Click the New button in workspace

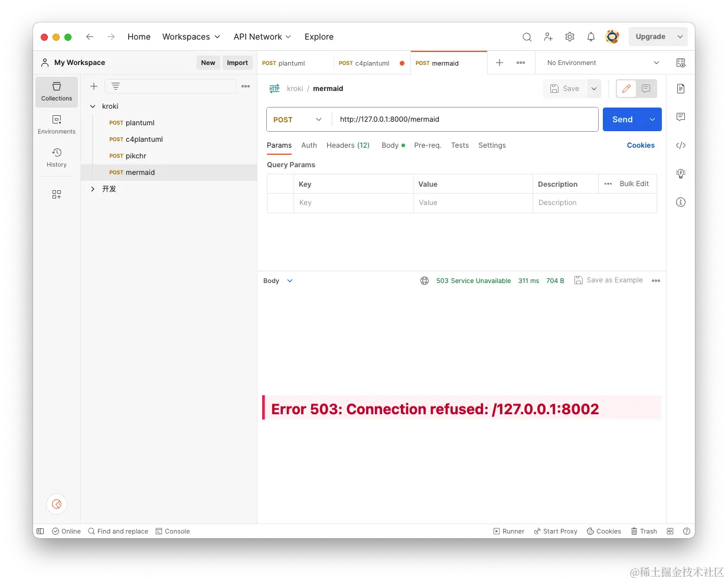[x=208, y=63]
